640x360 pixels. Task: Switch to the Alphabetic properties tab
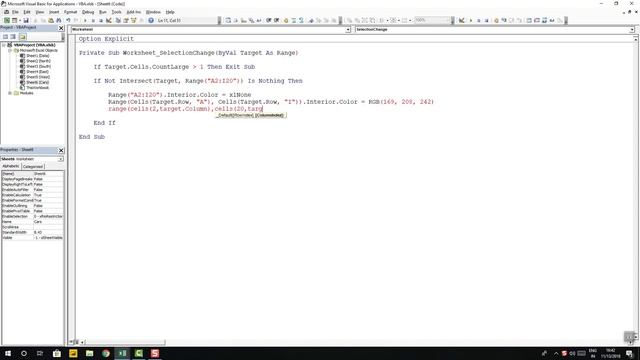11,166
